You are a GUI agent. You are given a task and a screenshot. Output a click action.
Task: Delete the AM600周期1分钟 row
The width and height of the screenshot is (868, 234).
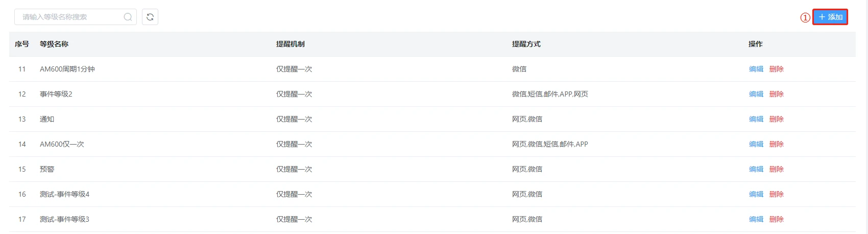click(777, 69)
